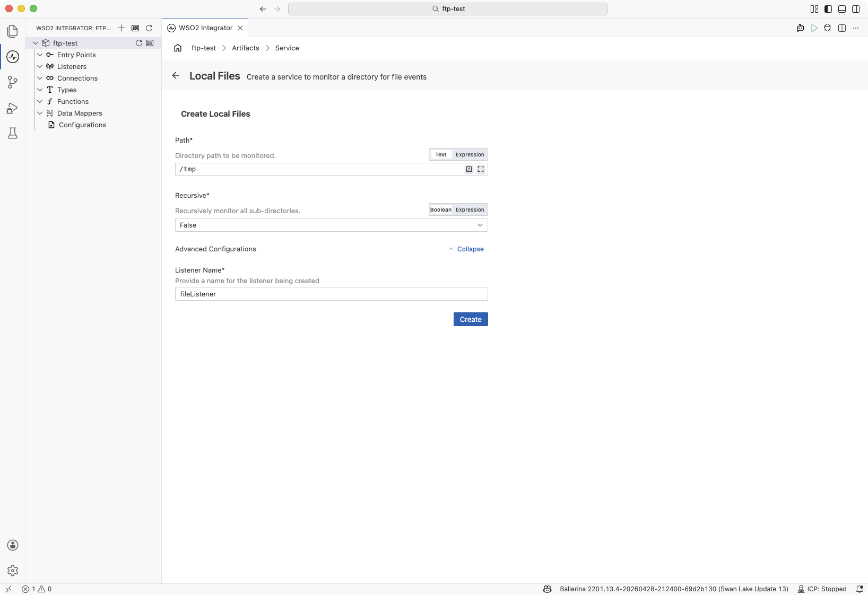The height and width of the screenshot is (595, 868).
Task: Open helper pane icon in Path field
Action: 469,169
